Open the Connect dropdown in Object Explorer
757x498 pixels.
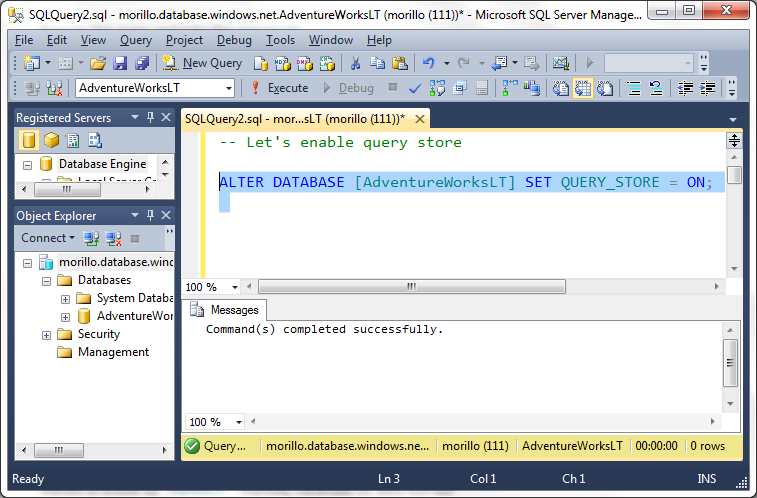pos(48,238)
